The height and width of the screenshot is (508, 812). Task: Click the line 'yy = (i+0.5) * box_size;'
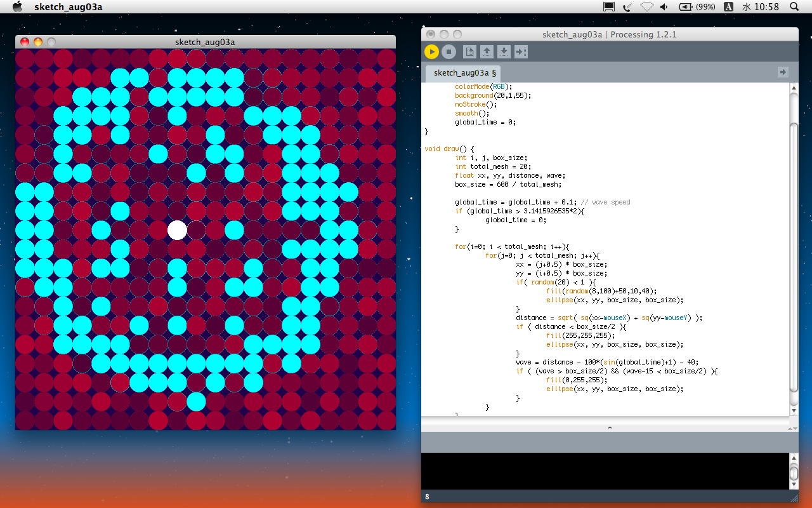(x=561, y=273)
